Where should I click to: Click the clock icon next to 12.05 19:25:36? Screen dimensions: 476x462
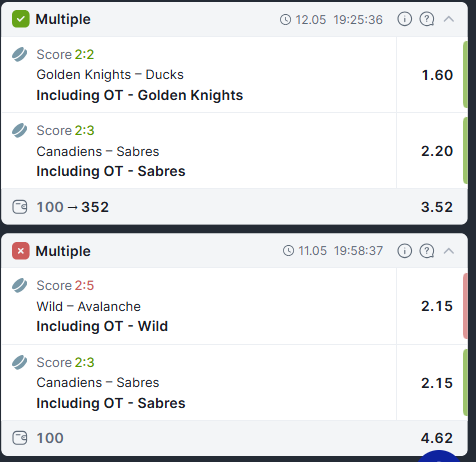285,20
